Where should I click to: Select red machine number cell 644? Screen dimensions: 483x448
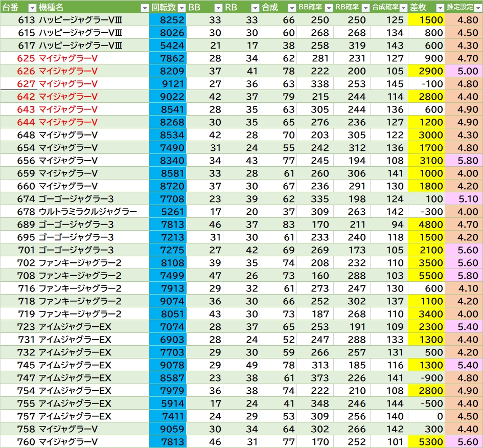point(19,122)
